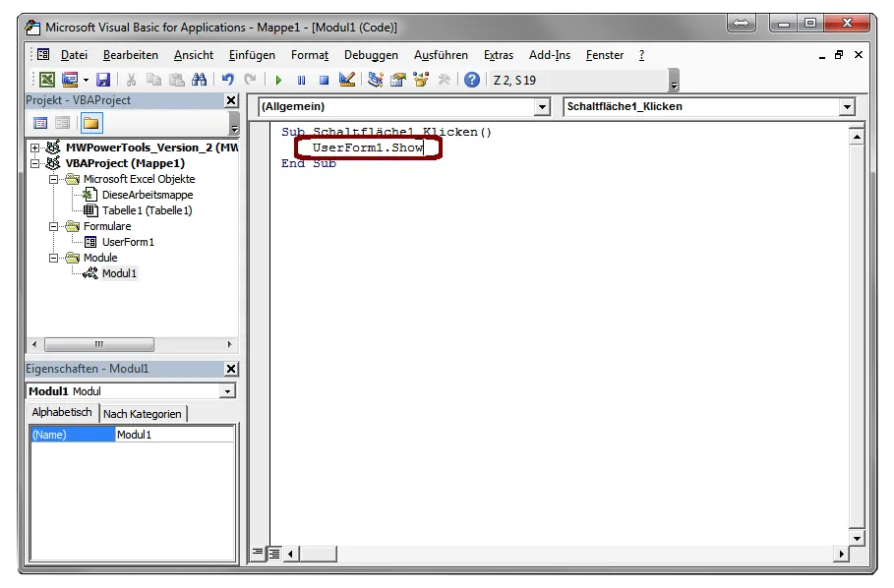Viewport: 894px width, 588px height.
Task: Open the Debuggen menu
Action: (x=371, y=55)
